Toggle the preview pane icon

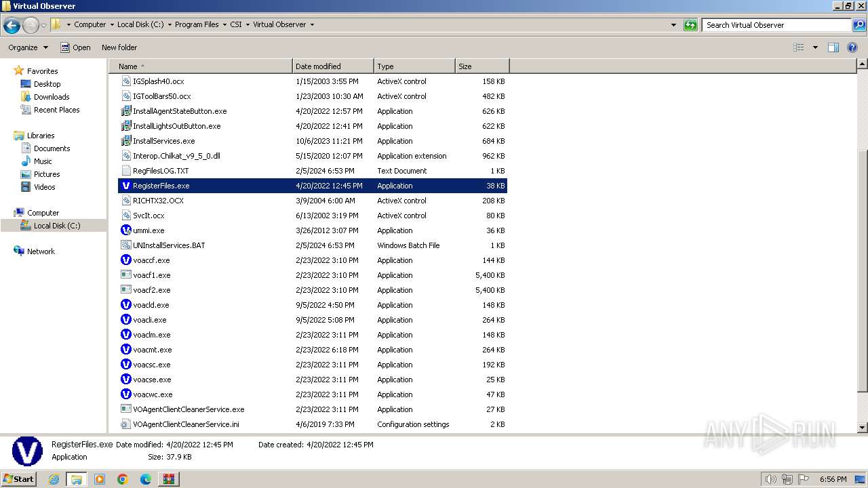[833, 47]
